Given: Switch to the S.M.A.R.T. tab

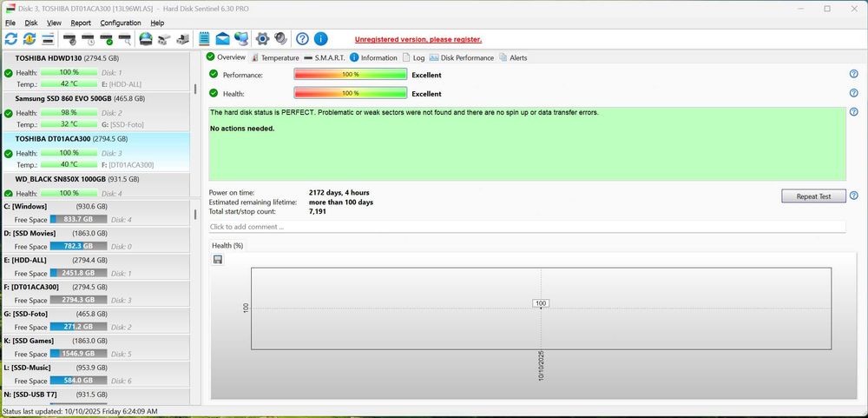Looking at the screenshot, I should coord(325,57).
